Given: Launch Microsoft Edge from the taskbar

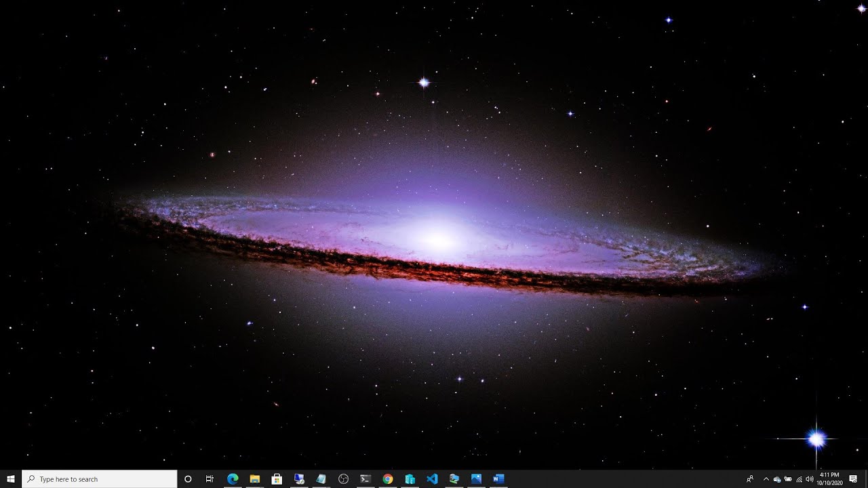Looking at the screenshot, I should (233, 479).
